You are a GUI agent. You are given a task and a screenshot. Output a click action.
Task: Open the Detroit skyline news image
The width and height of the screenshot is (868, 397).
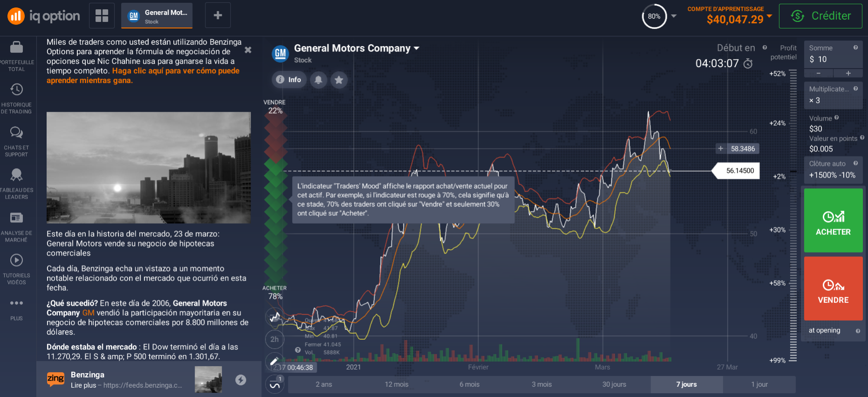pyautogui.click(x=149, y=167)
